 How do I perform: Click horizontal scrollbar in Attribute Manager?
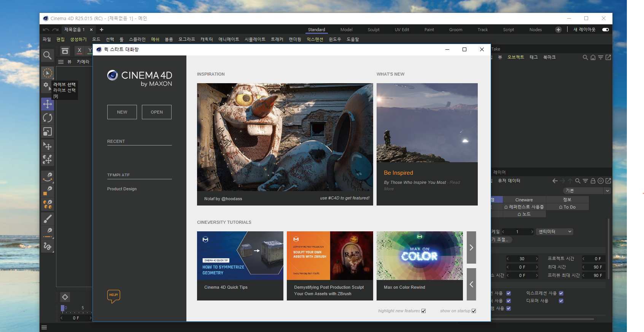543,319
